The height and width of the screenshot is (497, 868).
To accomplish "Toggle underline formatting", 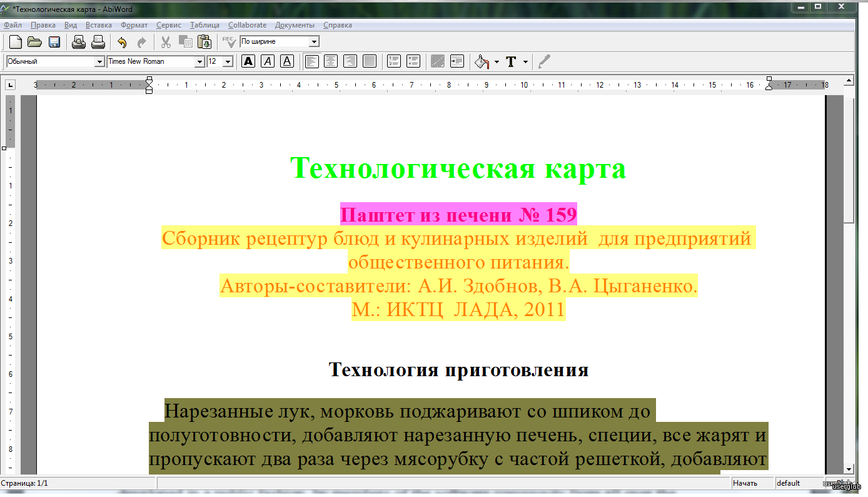I will point(287,61).
